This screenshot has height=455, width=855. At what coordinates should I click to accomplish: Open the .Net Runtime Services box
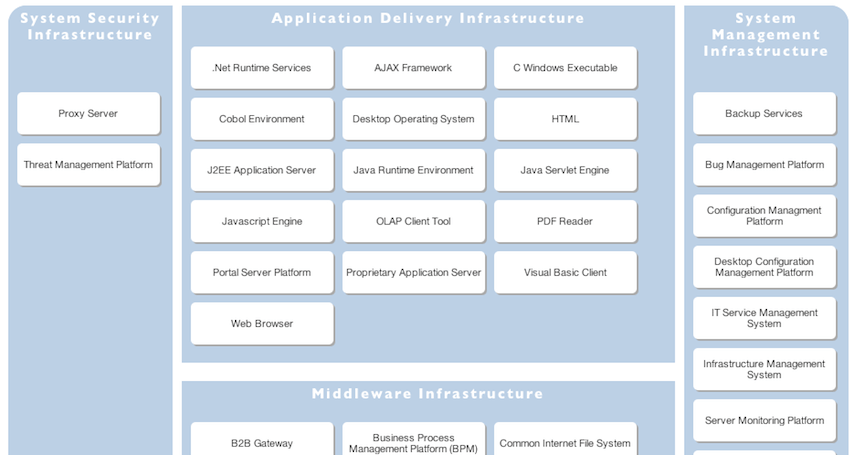[262, 68]
